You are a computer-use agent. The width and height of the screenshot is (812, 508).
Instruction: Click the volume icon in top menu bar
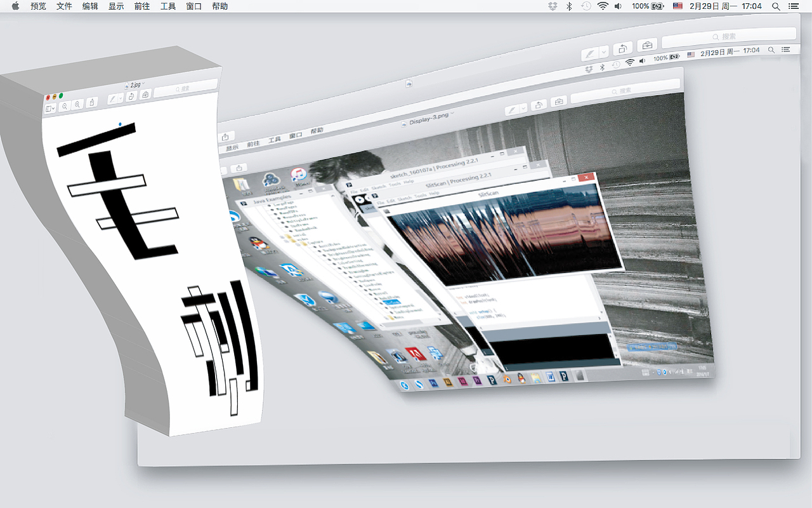(x=619, y=6)
